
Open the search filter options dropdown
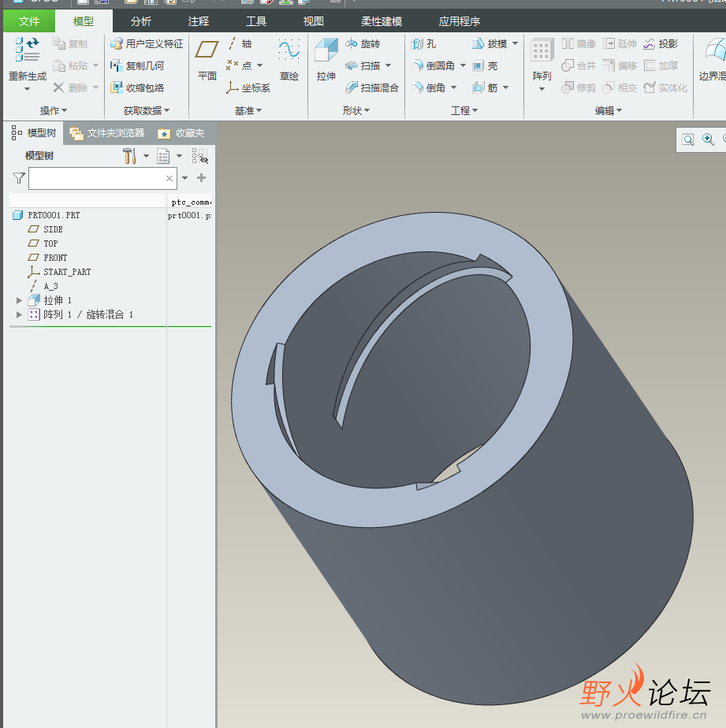click(x=185, y=178)
